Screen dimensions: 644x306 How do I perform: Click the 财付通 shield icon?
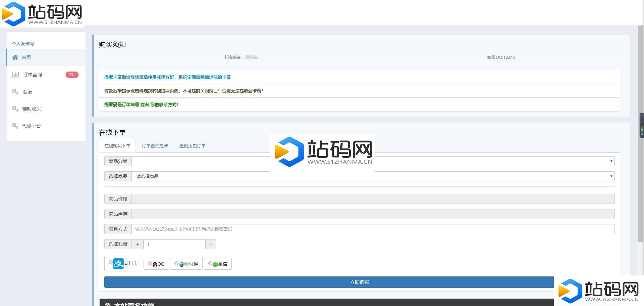point(181,264)
